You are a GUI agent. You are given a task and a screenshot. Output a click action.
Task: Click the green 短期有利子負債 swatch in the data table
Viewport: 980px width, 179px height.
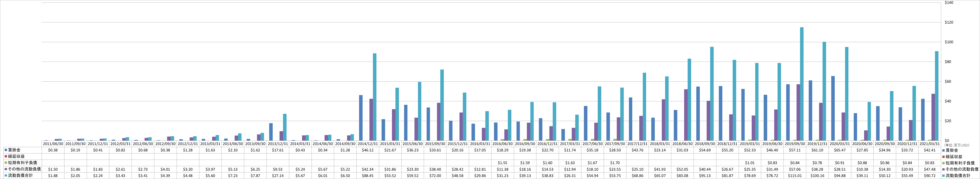[x=6, y=163]
